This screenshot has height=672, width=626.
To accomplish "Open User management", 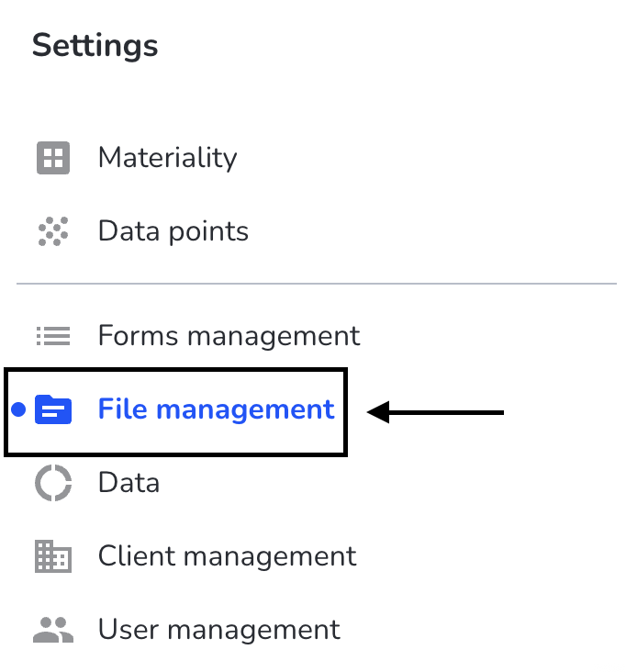I will tap(219, 630).
